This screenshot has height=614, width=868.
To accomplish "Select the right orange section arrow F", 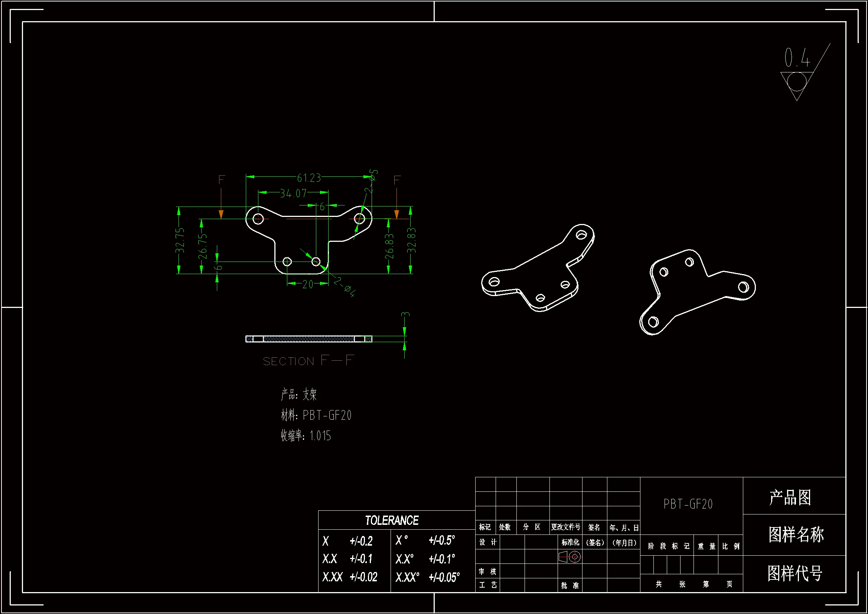I will (397, 213).
